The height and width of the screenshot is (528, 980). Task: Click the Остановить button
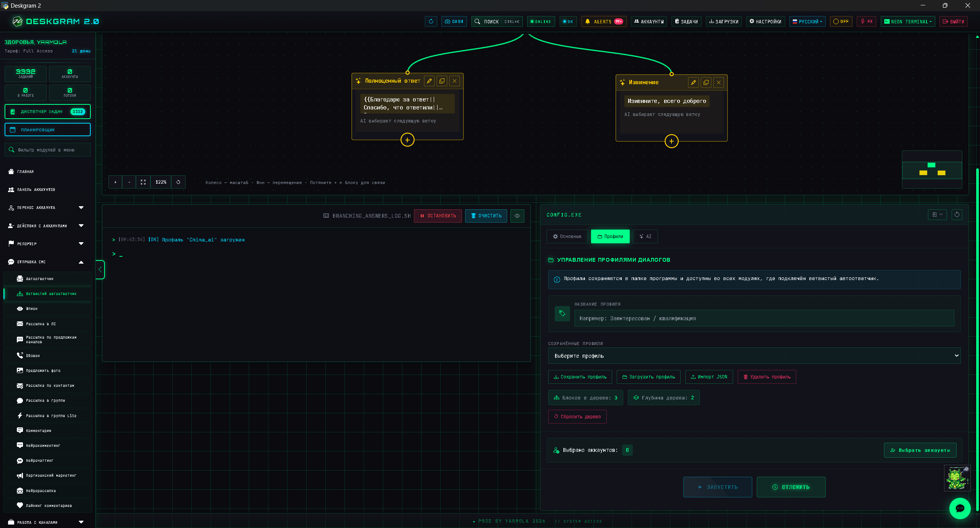tap(438, 216)
